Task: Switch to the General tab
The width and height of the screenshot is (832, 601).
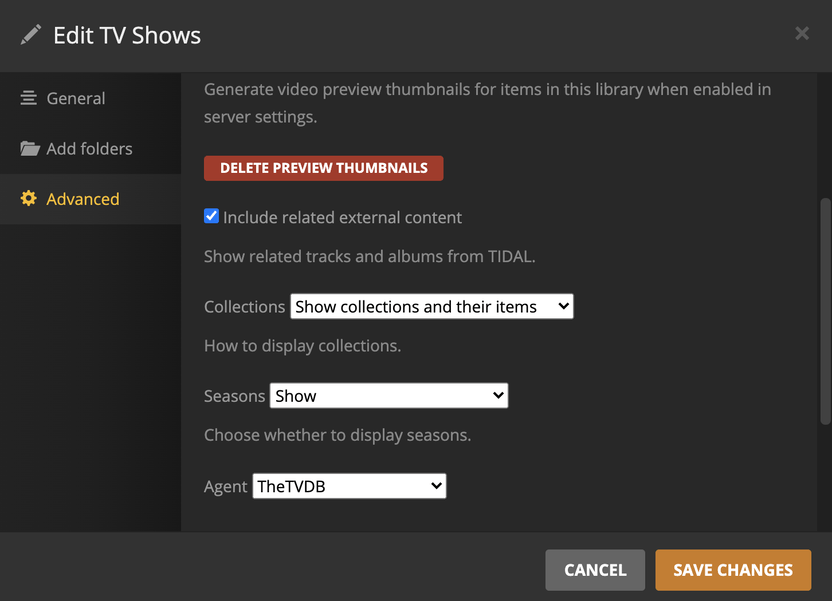Action: click(75, 98)
